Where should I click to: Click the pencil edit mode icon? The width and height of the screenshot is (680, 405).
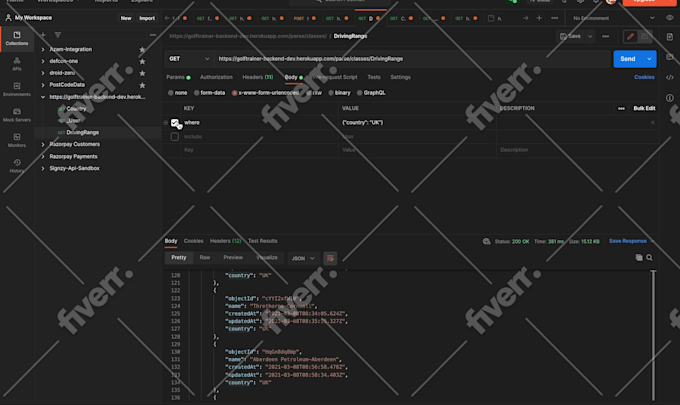coord(631,36)
